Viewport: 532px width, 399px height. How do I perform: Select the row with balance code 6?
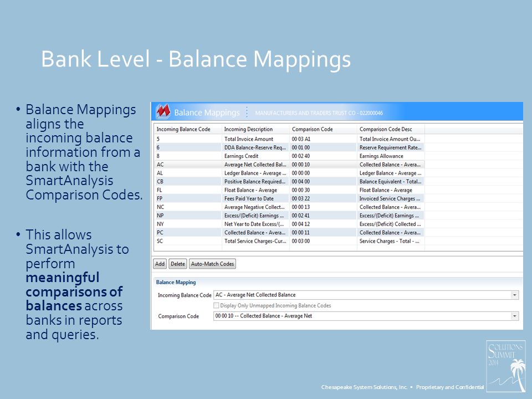click(289, 147)
